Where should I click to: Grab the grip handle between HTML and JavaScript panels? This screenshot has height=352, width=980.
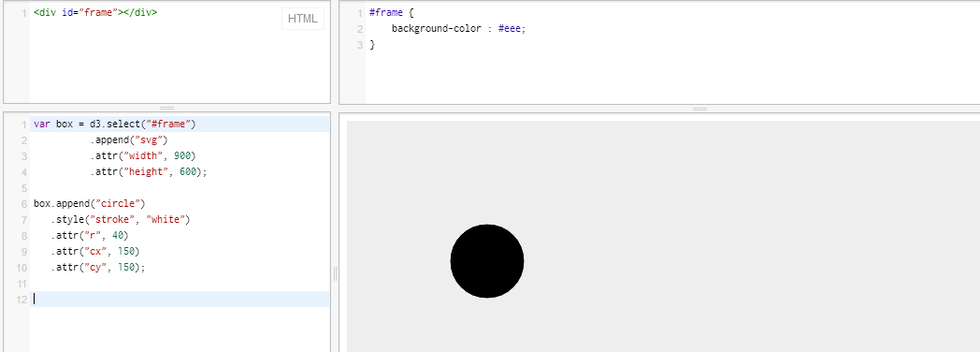coord(166,109)
